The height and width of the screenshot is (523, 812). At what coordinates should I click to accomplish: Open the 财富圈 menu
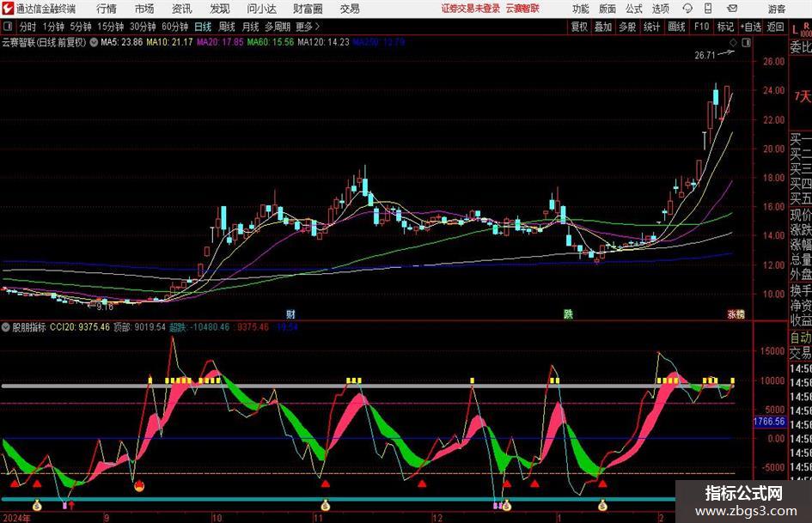(308, 9)
